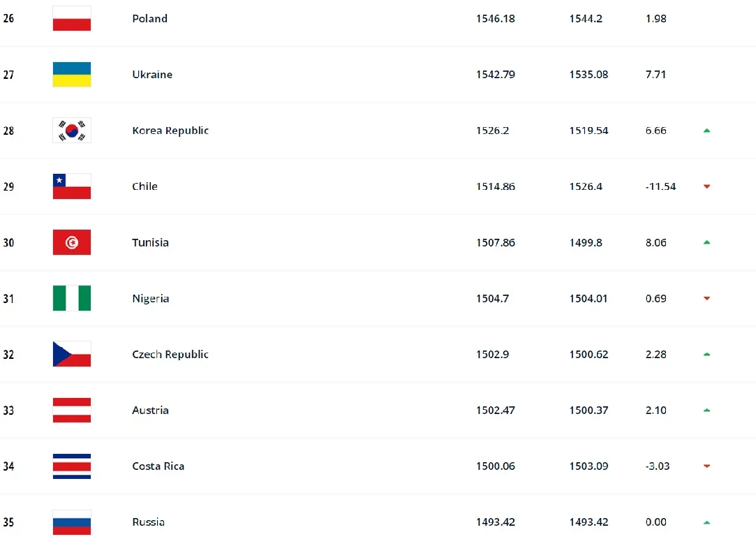Open the Costa Rica team link
The width and height of the screenshot is (756, 539).
click(x=158, y=466)
